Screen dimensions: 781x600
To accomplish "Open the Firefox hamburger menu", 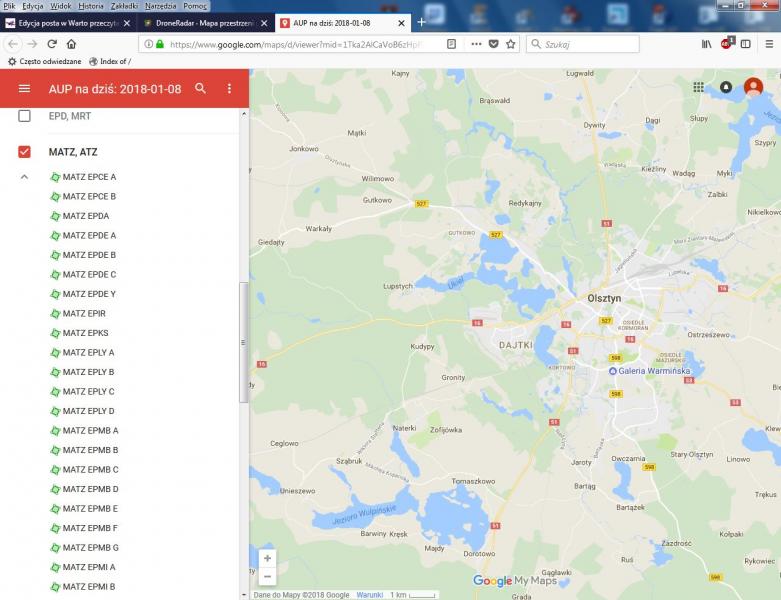I will 768,44.
